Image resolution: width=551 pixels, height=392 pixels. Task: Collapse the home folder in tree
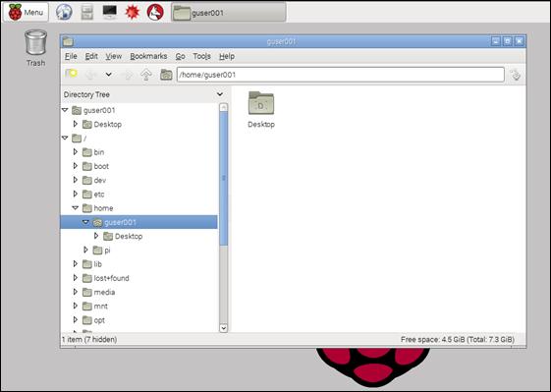click(76, 207)
